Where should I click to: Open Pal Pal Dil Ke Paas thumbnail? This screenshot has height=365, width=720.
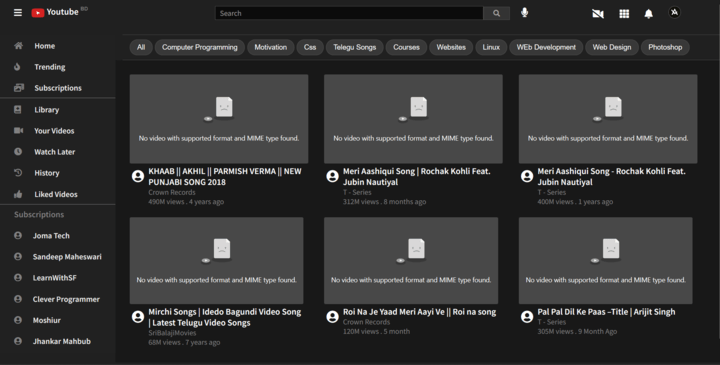tap(606, 260)
